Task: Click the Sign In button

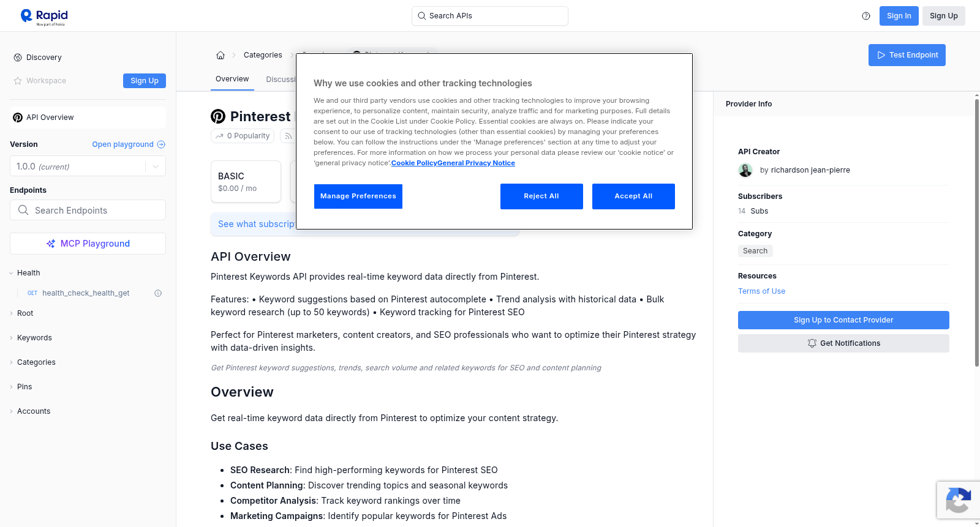Action: 899,16
